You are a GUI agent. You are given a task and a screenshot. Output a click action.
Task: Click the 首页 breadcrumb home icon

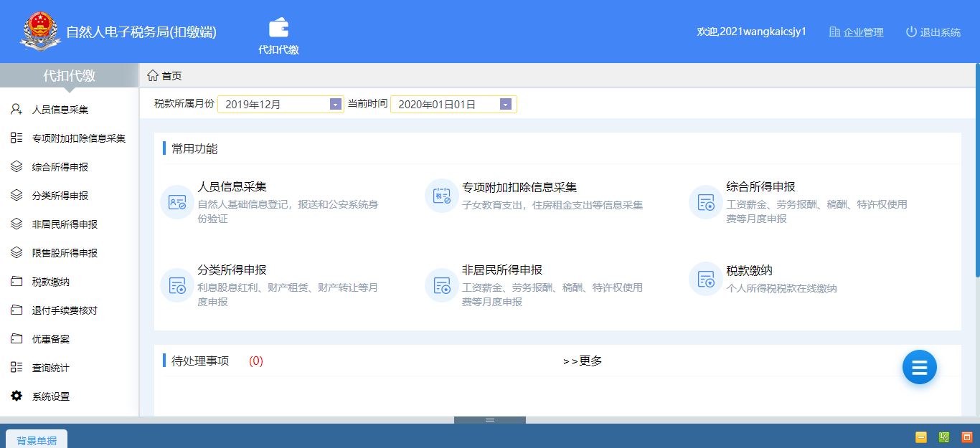tap(153, 75)
